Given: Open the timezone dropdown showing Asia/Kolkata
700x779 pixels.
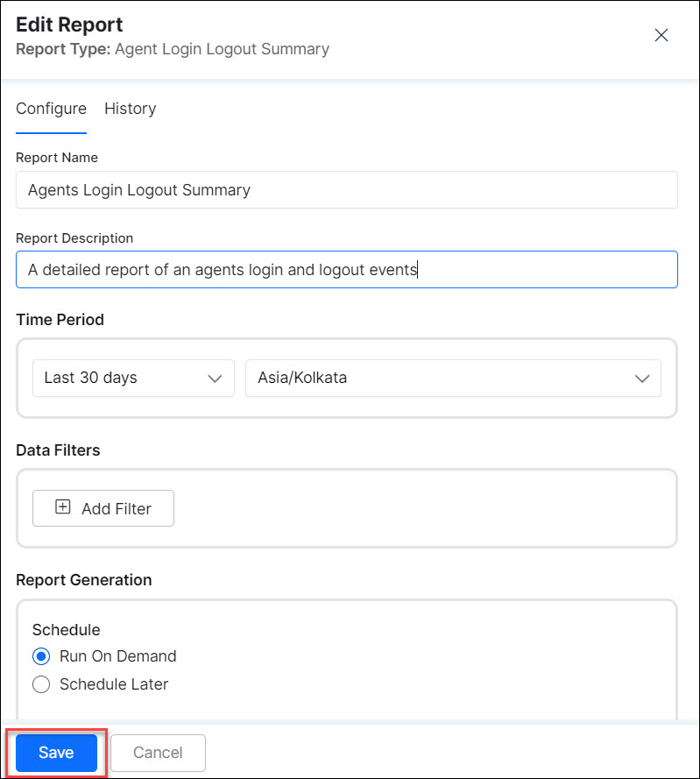Looking at the screenshot, I should tap(453, 378).
